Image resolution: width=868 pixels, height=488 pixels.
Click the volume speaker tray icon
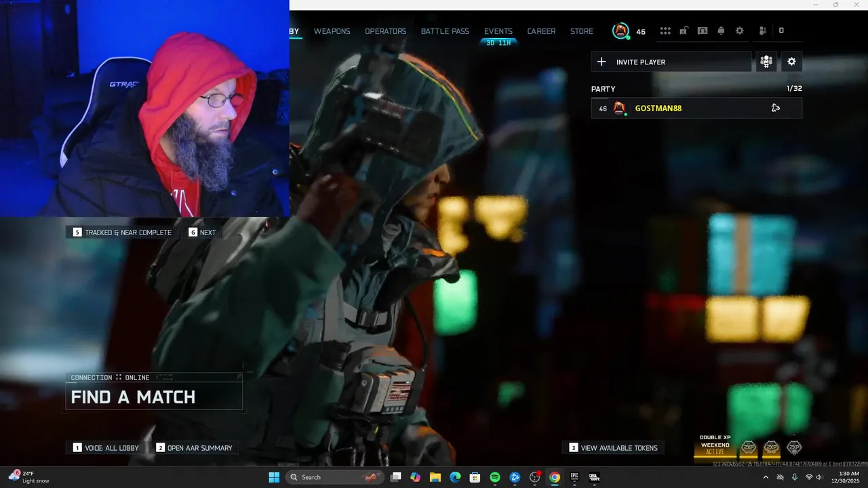[x=820, y=477]
